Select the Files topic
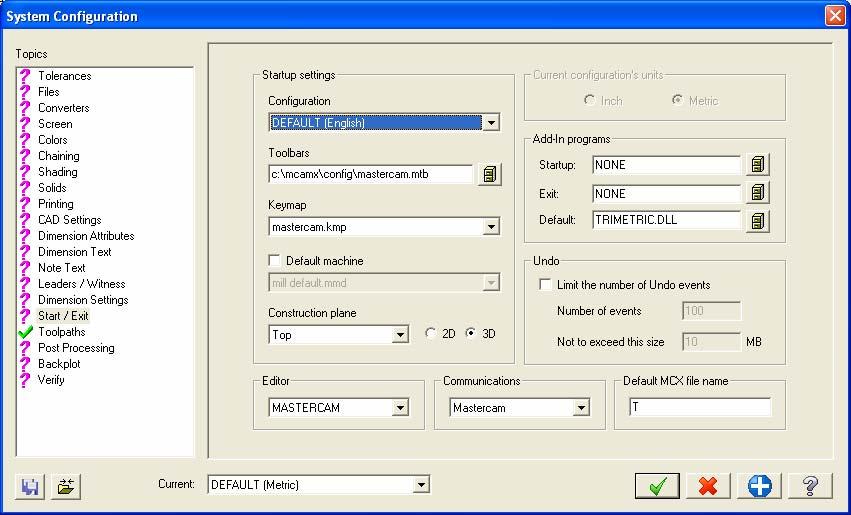The image size is (851, 515). click(48, 92)
